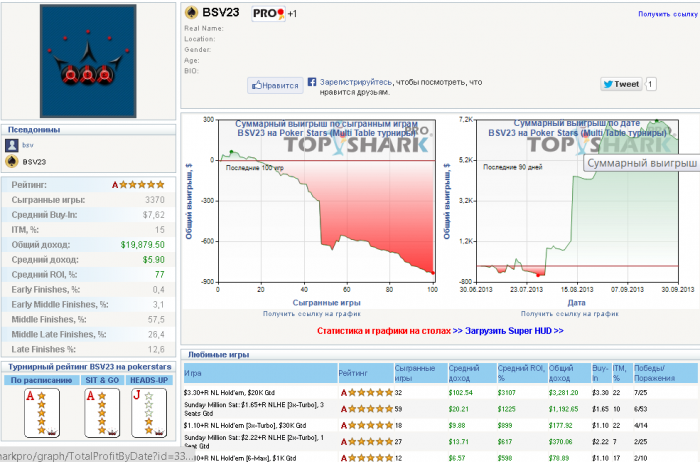Sort by Сыгранные игры column header
This screenshot has height=462, width=700.
(x=421, y=373)
